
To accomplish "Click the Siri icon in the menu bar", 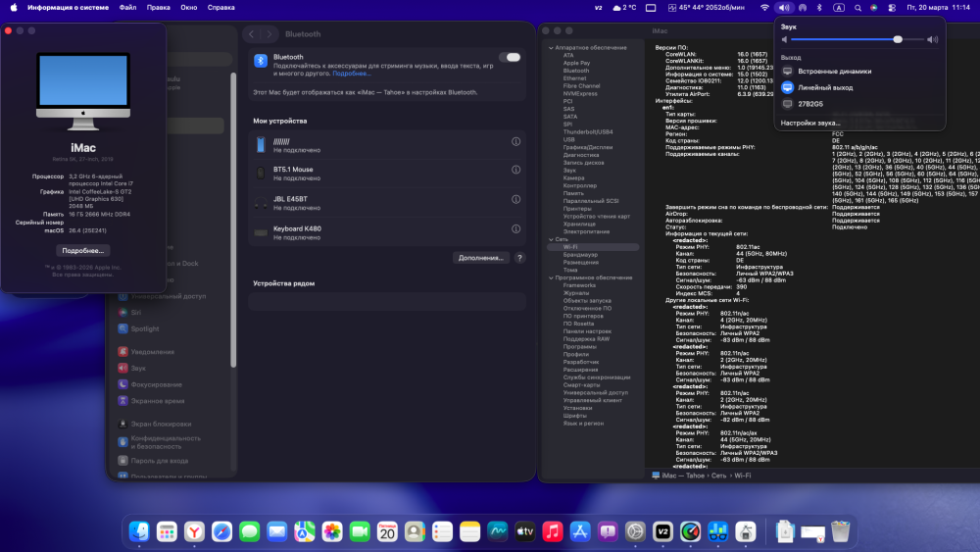I will click(x=874, y=8).
